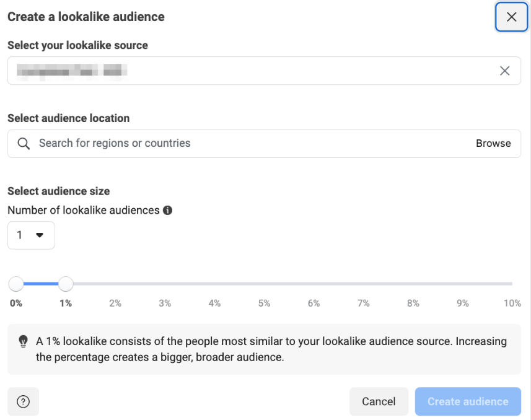This screenshot has height=420, width=531.
Task: Clear the selected lookalike source
Action: (x=504, y=71)
